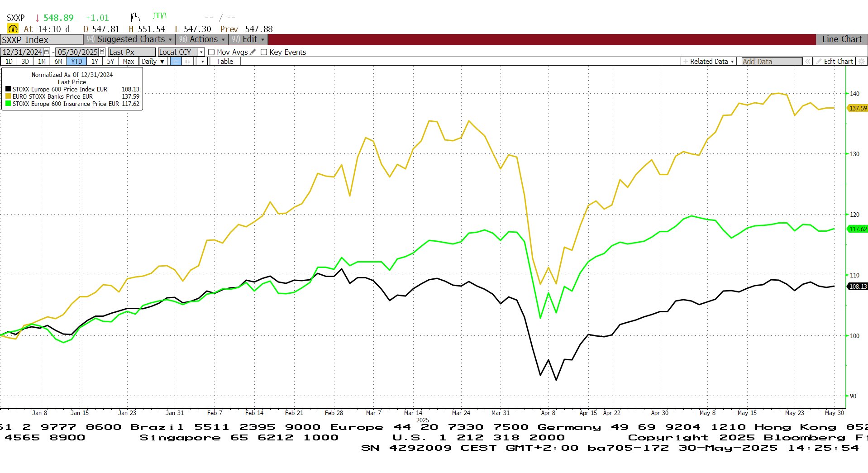Click the pencil icon next to Mov Avgs
The width and height of the screenshot is (868, 473).
(x=253, y=52)
